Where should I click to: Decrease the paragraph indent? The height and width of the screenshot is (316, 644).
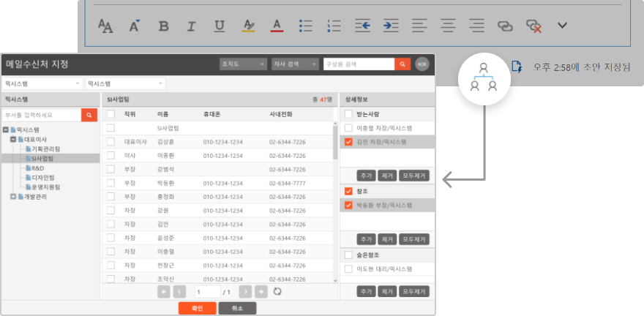coord(363,26)
